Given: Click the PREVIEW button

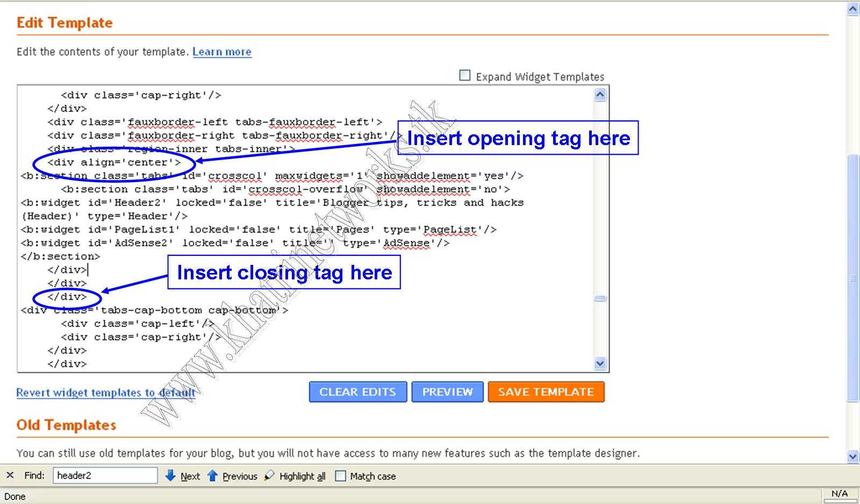Looking at the screenshot, I should pyautogui.click(x=448, y=392).
